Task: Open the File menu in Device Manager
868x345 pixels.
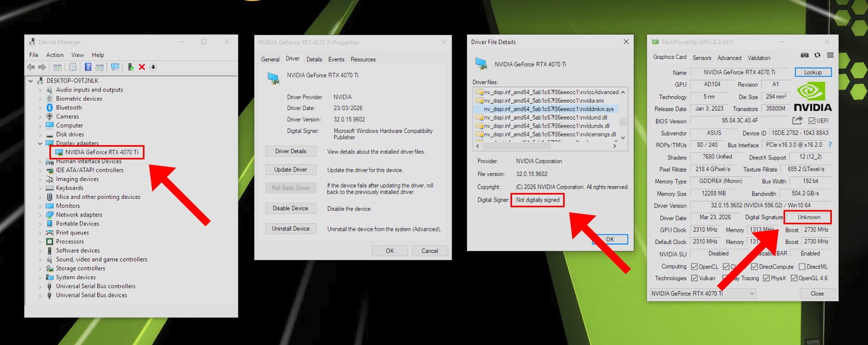Action: (34, 55)
